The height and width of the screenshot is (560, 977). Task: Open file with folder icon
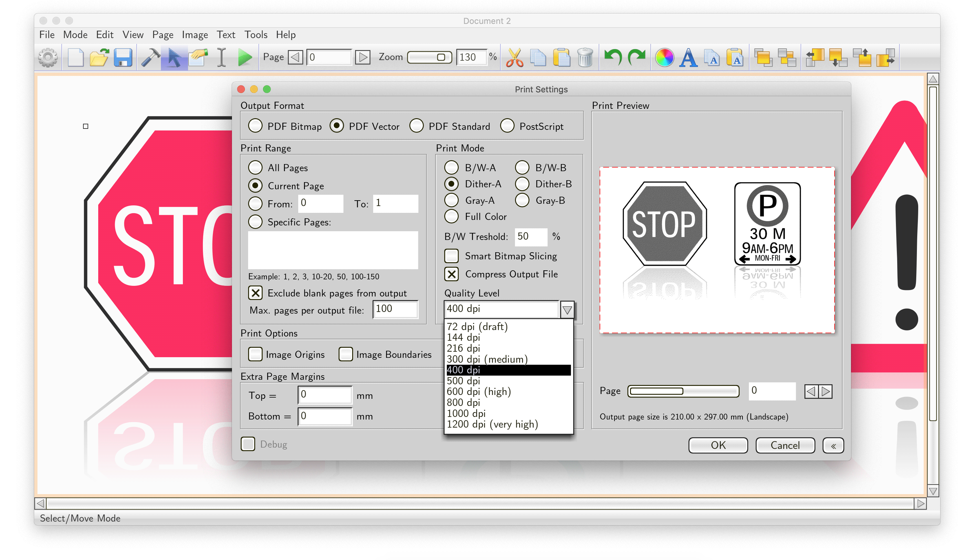tap(99, 58)
